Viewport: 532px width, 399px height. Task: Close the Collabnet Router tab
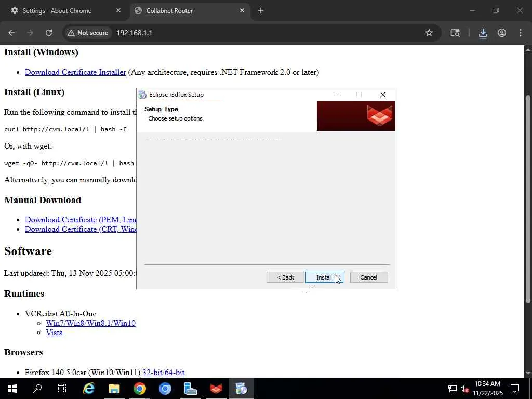click(242, 10)
